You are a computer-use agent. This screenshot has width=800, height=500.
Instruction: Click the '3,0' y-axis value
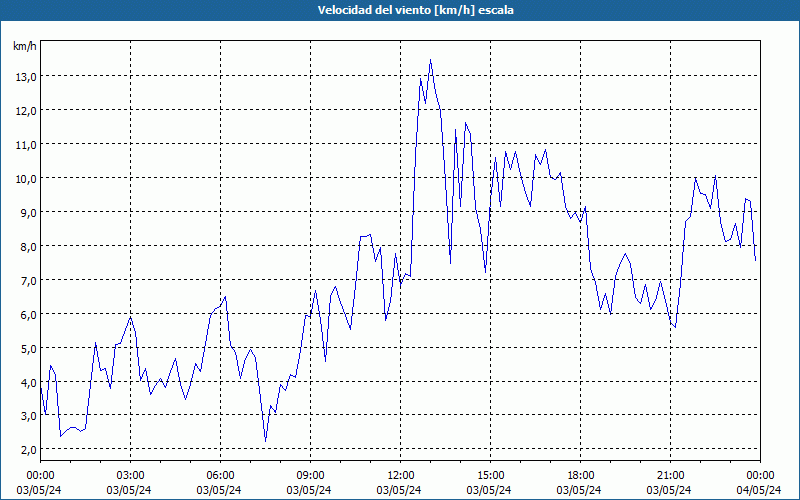[x=29, y=415]
